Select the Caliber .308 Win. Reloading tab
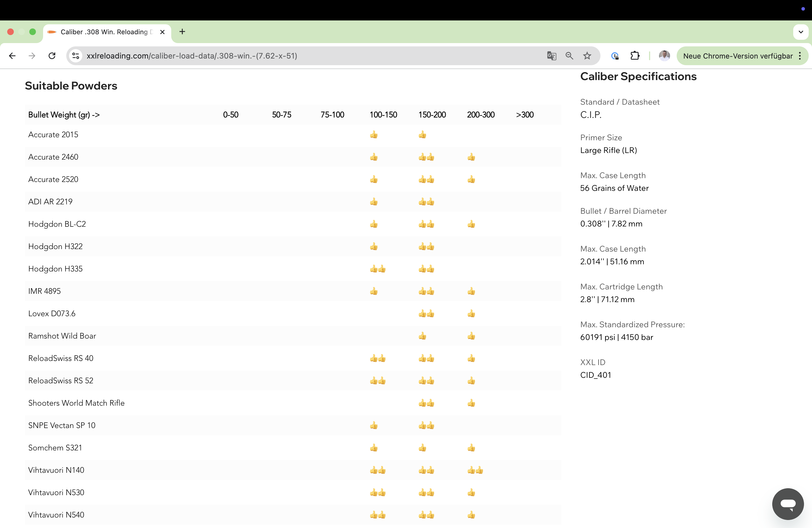The width and height of the screenshot is (812, 528). [104, 32]
